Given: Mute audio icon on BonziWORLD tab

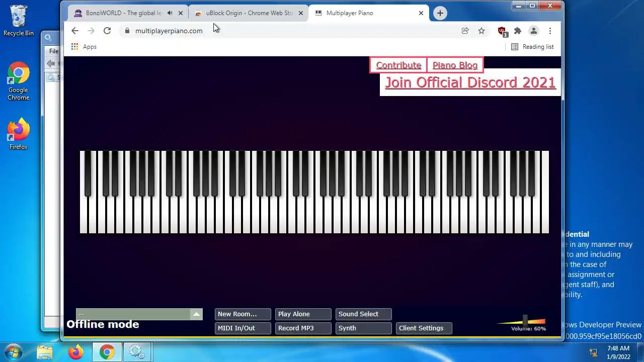Looking at the screenshot, I should tap(170, 13).
